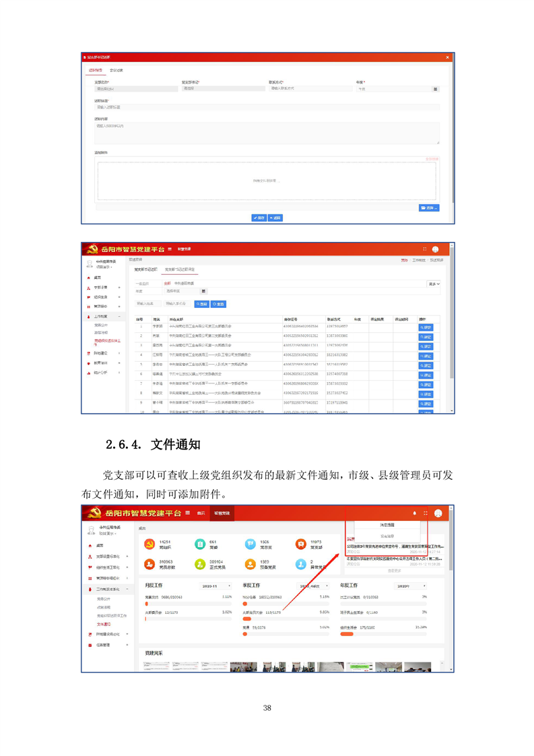The image size is (534, 756).
Task: Click the hamburger menu icon in the evaluation list header
Action: click(x=170, y=249)
